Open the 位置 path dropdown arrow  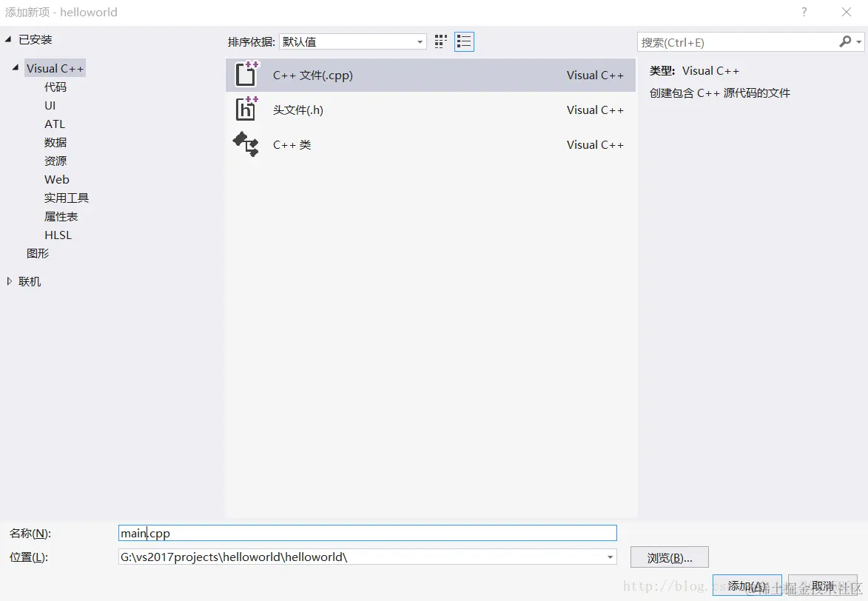click(x=609, y=557)
